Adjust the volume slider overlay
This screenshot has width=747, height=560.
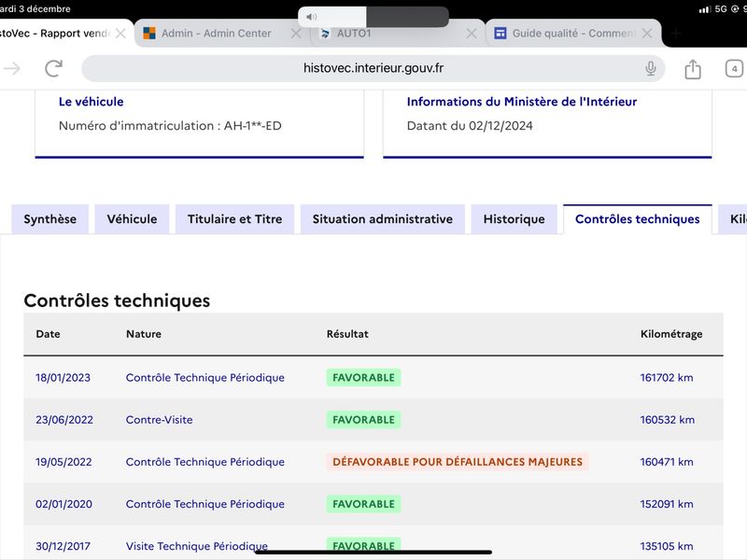click(373, 17)
